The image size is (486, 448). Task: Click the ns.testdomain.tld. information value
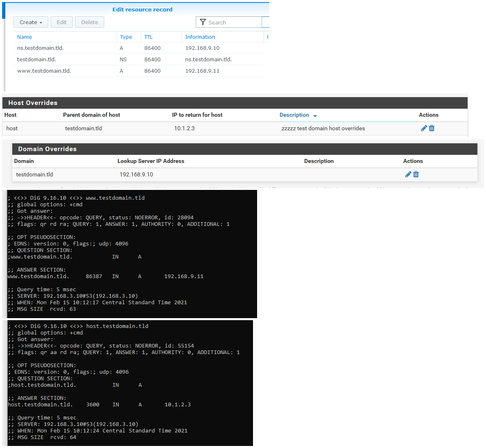point(208,60)
